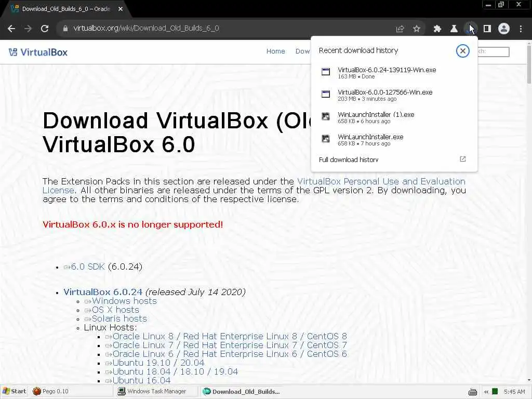Click the Home navigation link
This screenshot has height=399, width=532.
[275, 51]
